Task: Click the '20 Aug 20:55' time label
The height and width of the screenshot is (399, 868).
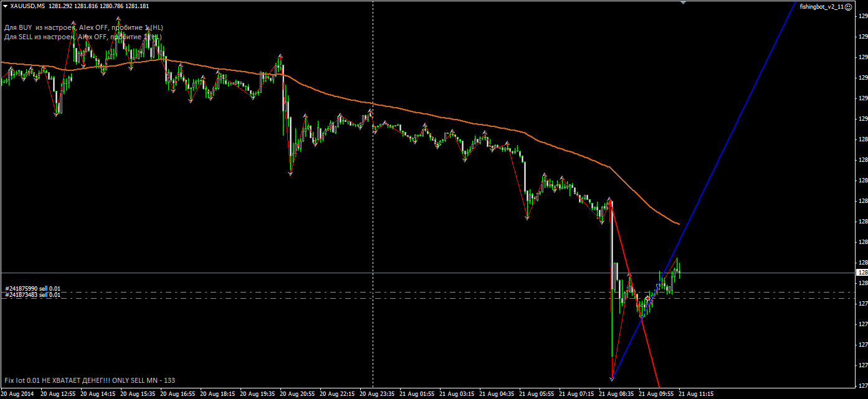Action: coord(298,394)
